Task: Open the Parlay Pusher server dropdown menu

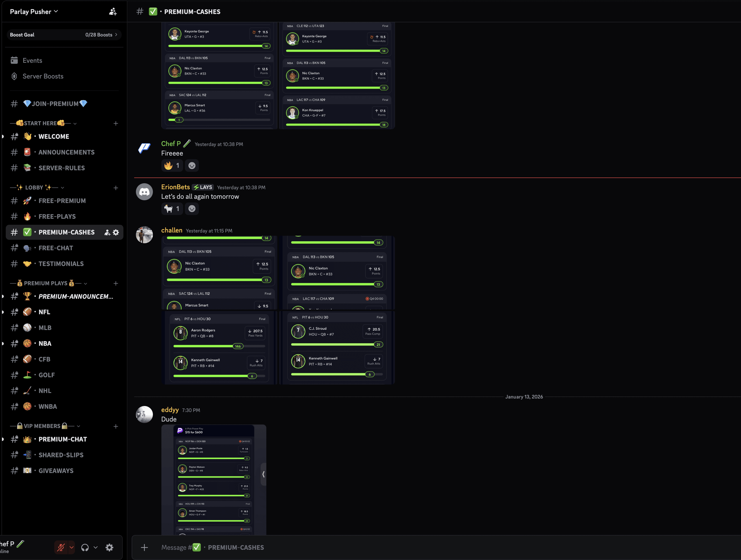Action: (x=34, y=12)
